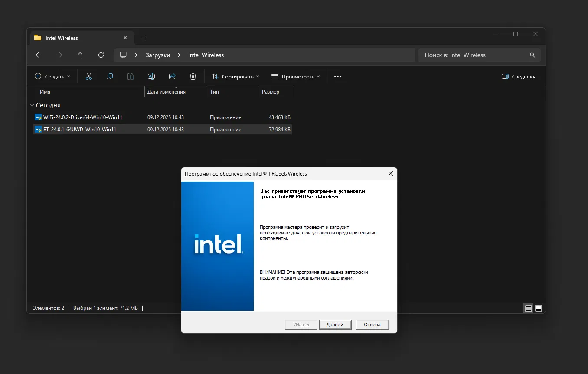Toggle details view from the bottom-right corner
The width and height of the screenshot is (588, 374).
tap(539, 308)
